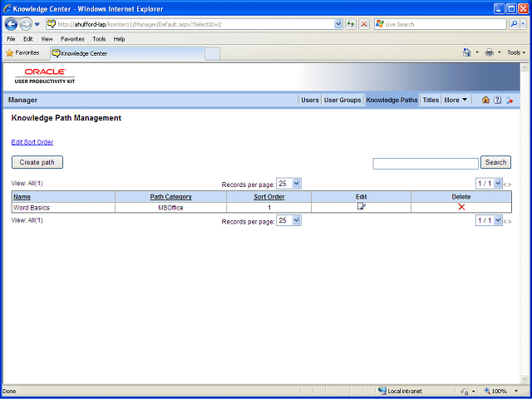Click the Refresh page icon
The image size is (532, 399).
(351, 24)
